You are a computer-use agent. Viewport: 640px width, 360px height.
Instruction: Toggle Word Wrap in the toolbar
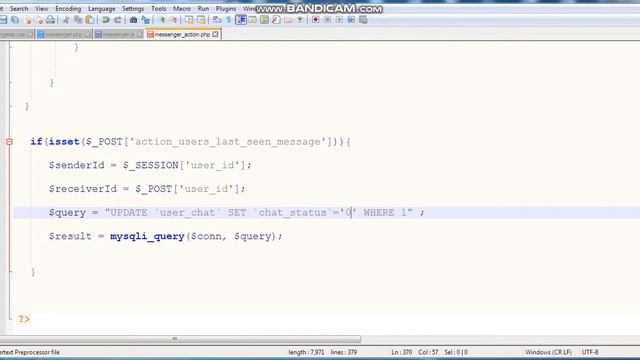217,20
